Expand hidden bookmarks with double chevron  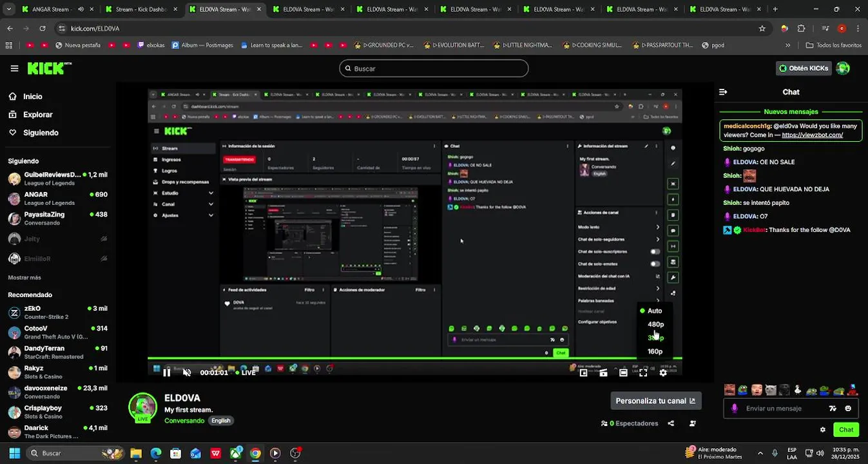click(787, 45)
